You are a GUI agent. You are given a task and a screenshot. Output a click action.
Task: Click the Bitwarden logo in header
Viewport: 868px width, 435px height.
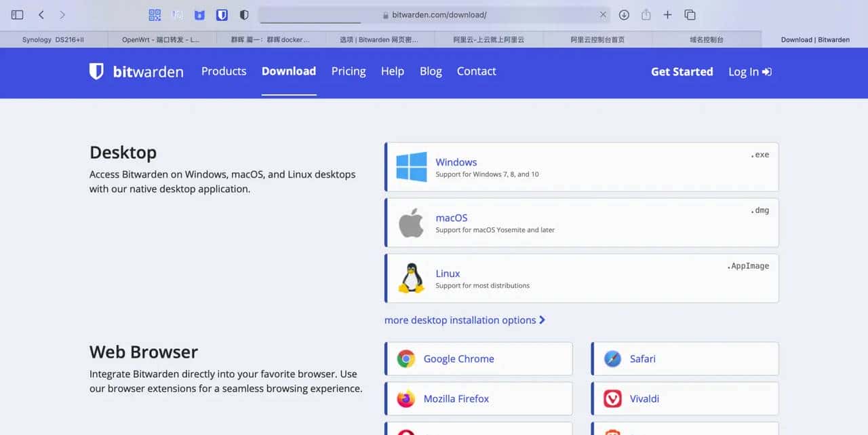[136, 72]
